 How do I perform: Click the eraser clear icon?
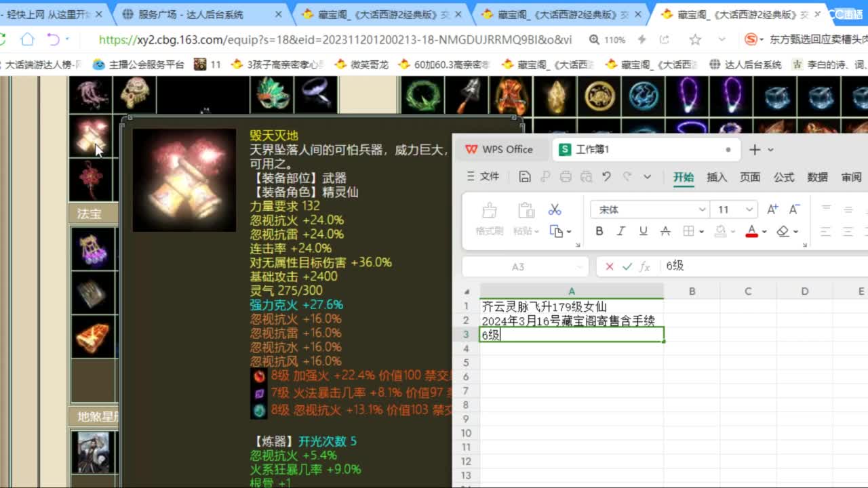(783, 232)
